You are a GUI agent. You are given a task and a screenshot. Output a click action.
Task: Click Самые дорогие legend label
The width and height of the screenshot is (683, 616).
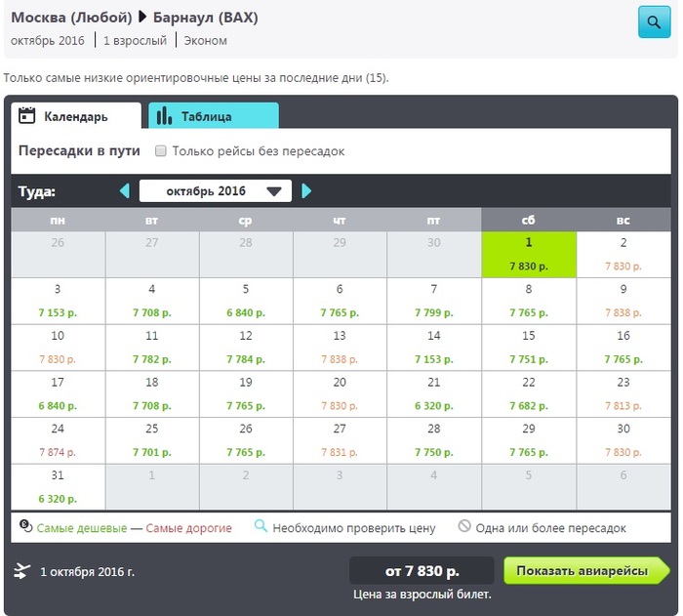point(188,528)
